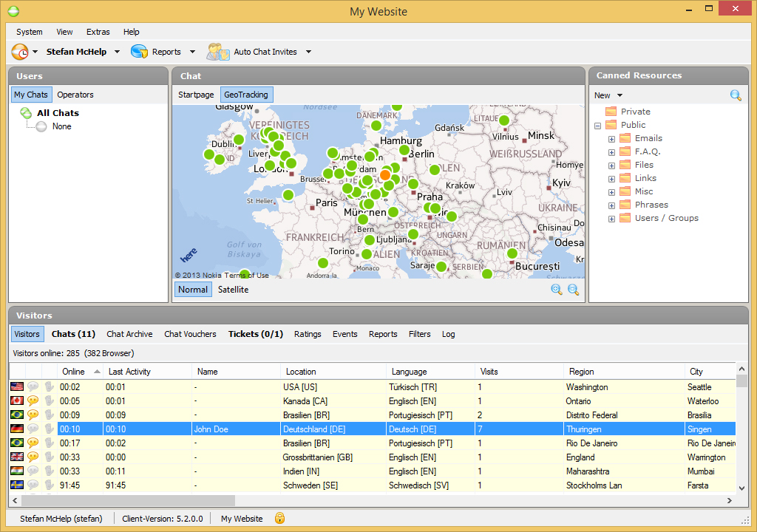
Task: Open the Stefan McHelp dropdown arrow
Action: click(x=117, y=52)
